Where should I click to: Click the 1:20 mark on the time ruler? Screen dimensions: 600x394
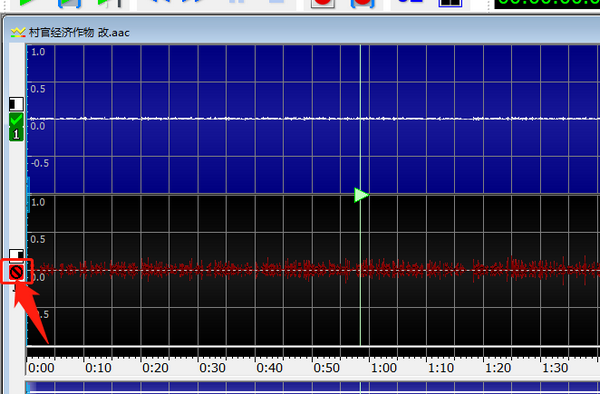(x=498, y=368)
